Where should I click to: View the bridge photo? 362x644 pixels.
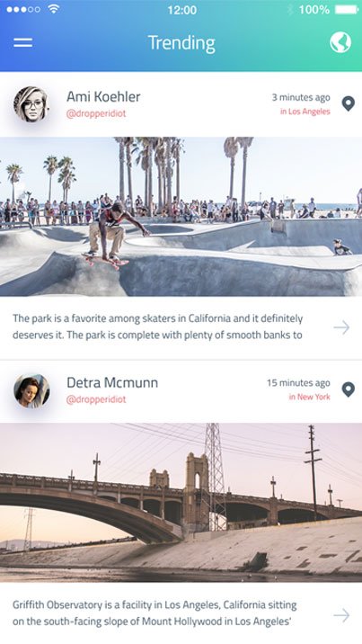tap(181, 503)
